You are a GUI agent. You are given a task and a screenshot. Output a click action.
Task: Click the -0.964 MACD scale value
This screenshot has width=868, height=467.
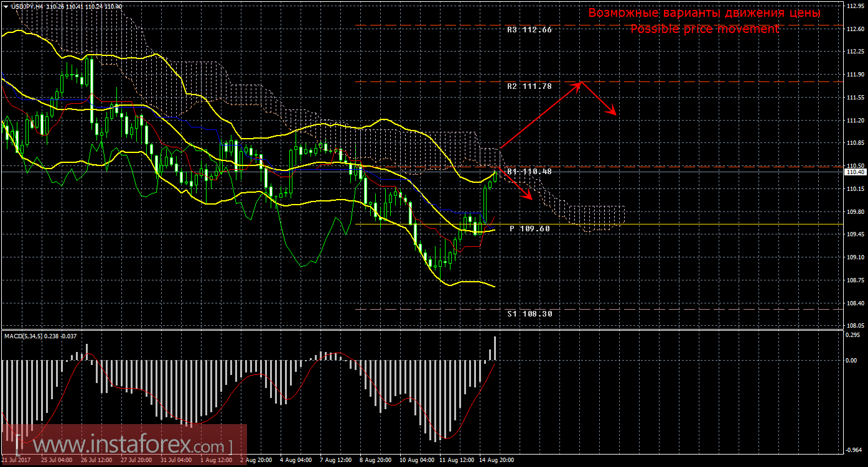point(854,450)
